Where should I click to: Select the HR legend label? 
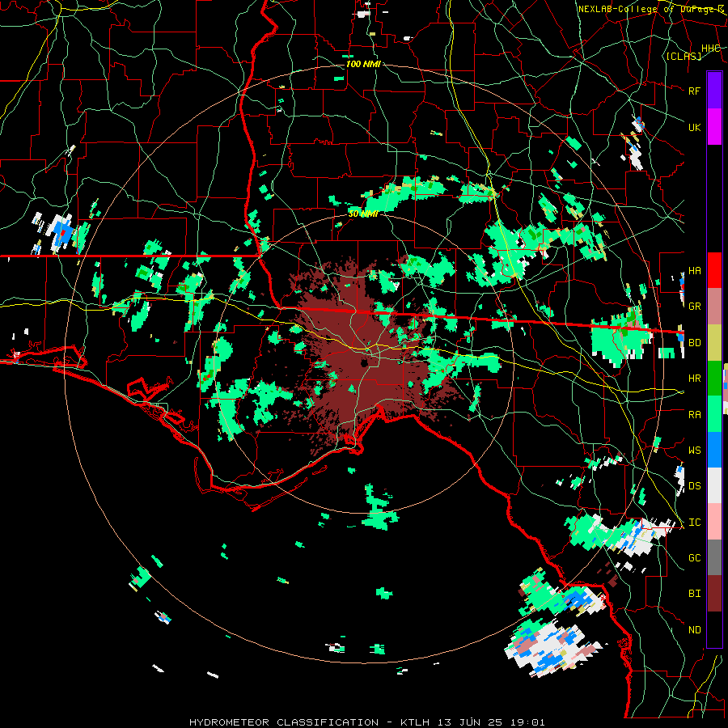click(x=694, y=379)
